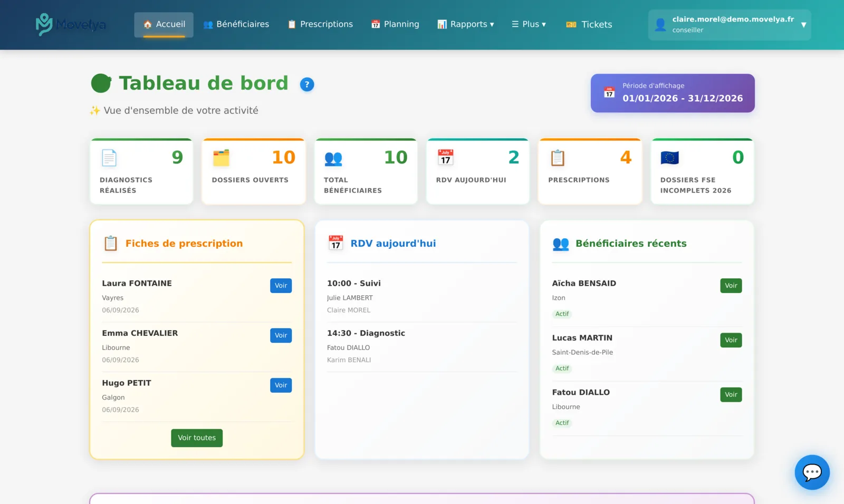This screenshot has width=844, height=504.
Task: Click the Movelya logo
Action: pyautogui.click(x=71, y=24)
